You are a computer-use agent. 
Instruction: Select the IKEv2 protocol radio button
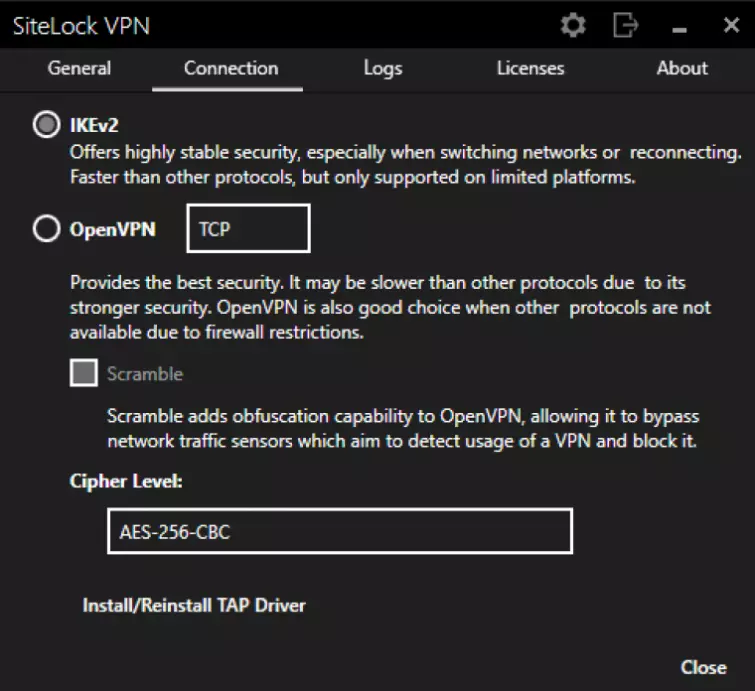tap(47, 126)
